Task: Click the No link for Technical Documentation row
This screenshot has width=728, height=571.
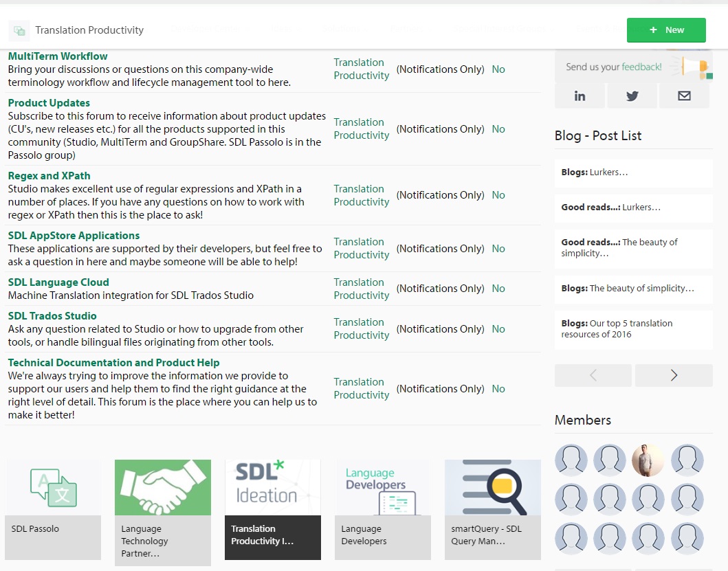Action: pos(498,389)
